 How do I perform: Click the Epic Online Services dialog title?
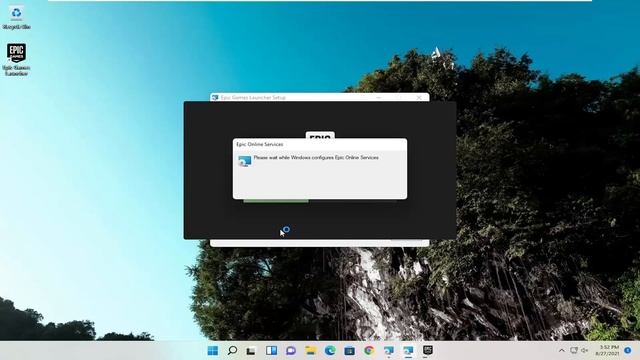260,144
